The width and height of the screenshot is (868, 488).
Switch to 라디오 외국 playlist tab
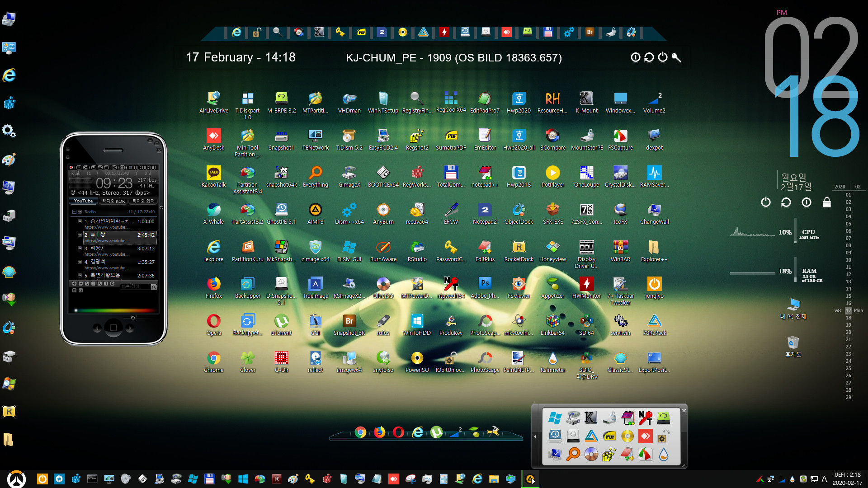click(143, 201)
